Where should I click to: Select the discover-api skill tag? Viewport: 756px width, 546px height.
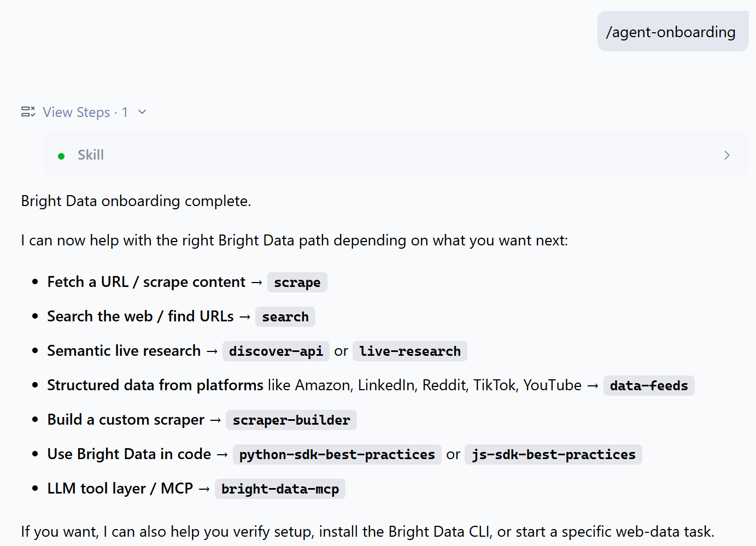point(276,351)
